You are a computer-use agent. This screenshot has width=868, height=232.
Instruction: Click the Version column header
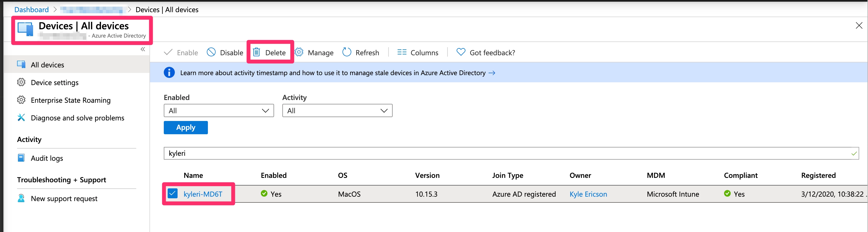click(x=427, y=175)
